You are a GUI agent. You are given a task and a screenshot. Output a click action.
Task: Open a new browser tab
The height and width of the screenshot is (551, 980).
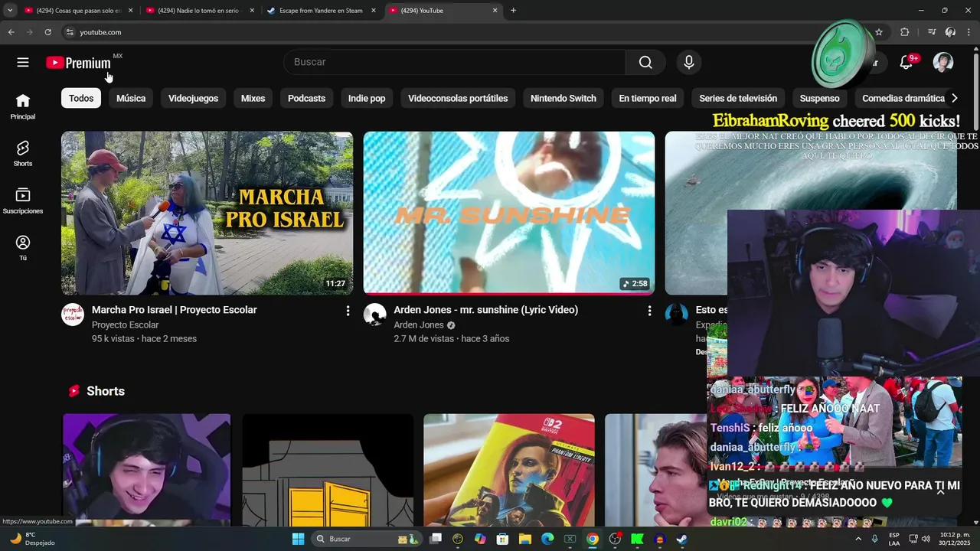coord(513,11)
